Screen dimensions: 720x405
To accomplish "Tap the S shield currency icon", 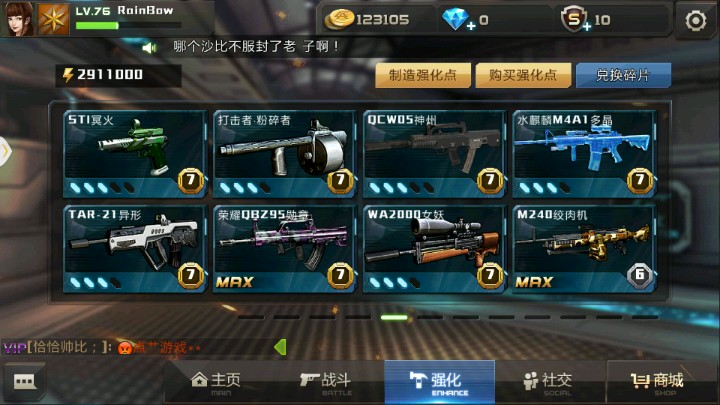I will [574, 19].
